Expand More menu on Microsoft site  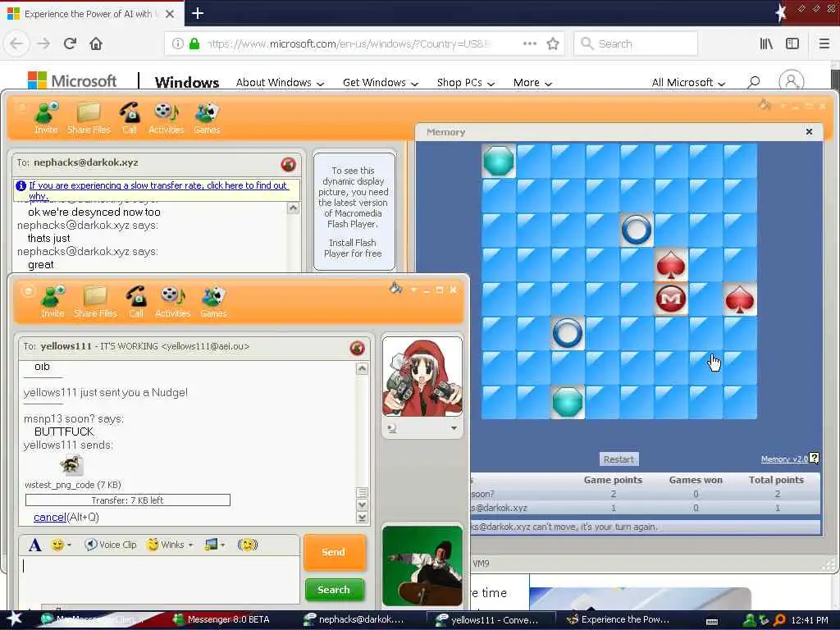(532, 83)
